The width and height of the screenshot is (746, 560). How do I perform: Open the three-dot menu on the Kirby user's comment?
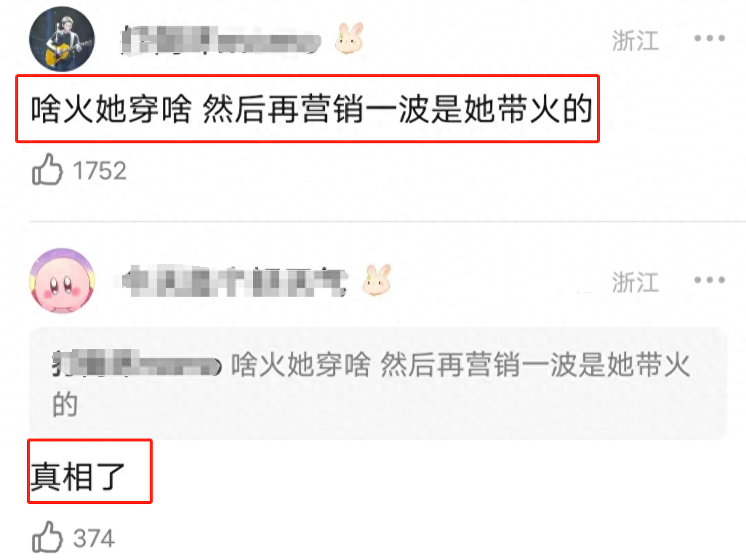click(710, 280)
